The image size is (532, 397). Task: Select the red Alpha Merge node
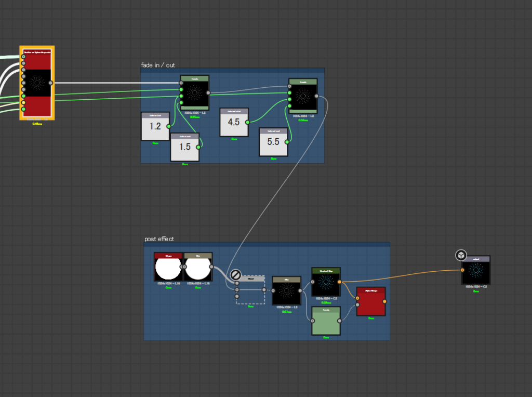[370, 301]
